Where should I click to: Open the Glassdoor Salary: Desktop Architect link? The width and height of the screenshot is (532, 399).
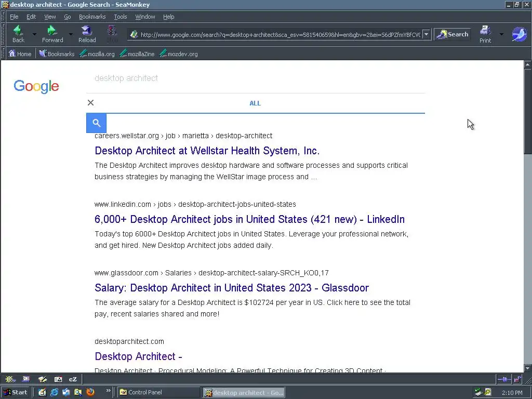coord(231,288)
